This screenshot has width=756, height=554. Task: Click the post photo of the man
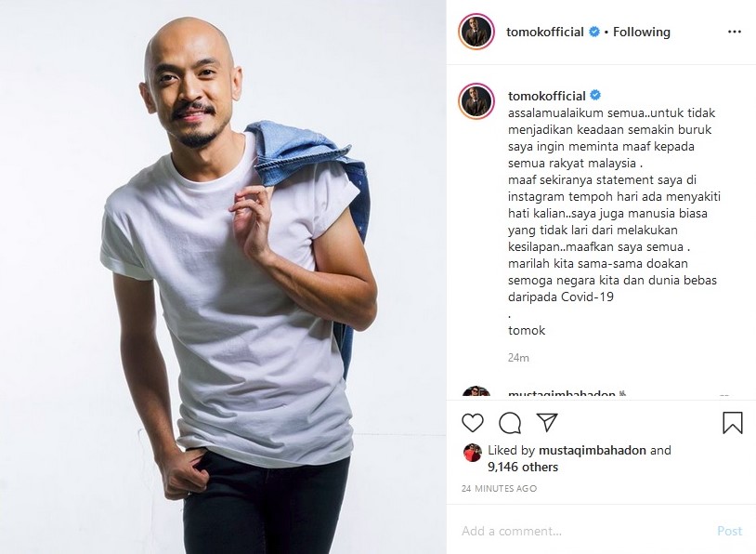pos(223,277)
